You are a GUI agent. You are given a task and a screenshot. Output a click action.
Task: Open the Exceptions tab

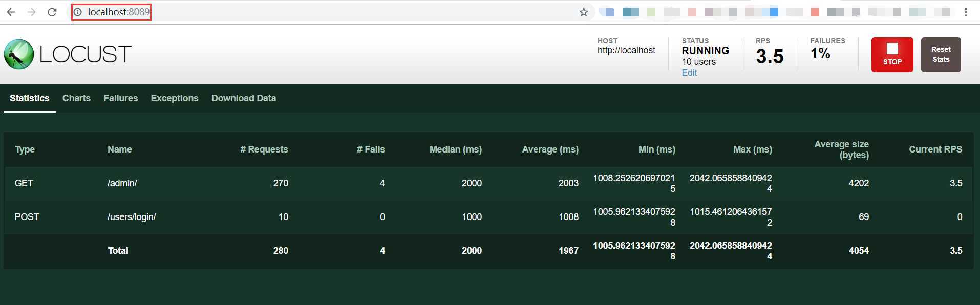(x=175, y=98)
